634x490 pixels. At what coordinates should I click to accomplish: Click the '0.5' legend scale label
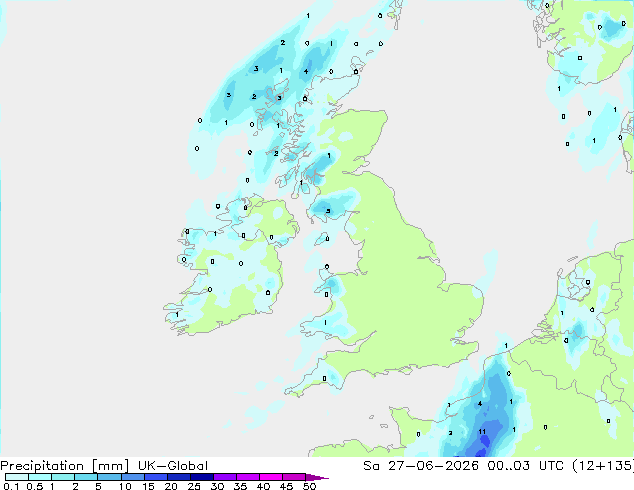click(34, 486)
